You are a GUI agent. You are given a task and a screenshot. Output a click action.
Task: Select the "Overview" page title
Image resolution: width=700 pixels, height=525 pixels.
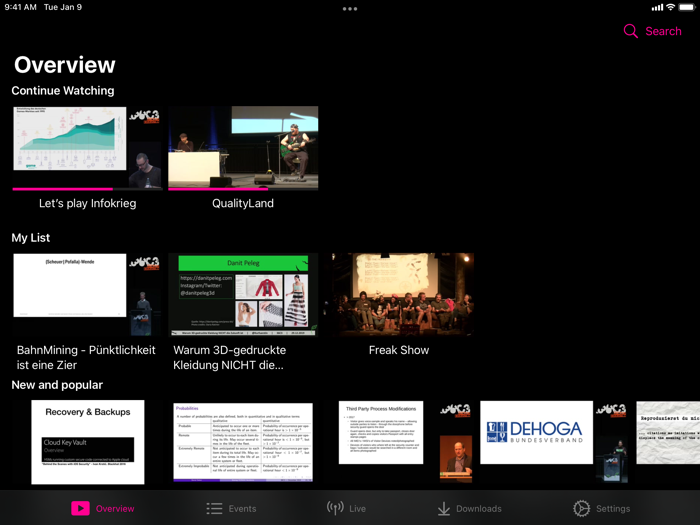click(x=65, y=65)
